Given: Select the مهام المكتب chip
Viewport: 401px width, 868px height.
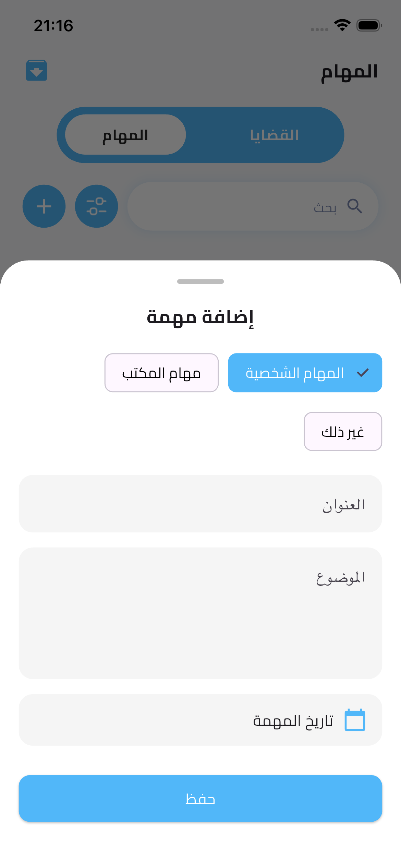Looking at the screenshot, I should coord(161,373).
